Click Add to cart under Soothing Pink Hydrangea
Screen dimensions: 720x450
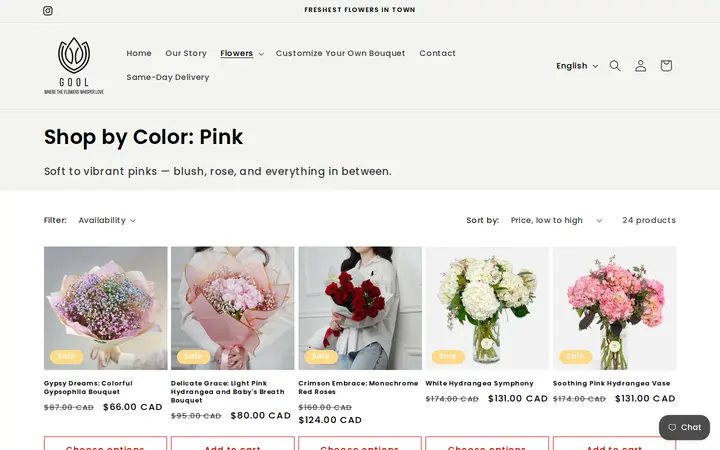(614, 444)
